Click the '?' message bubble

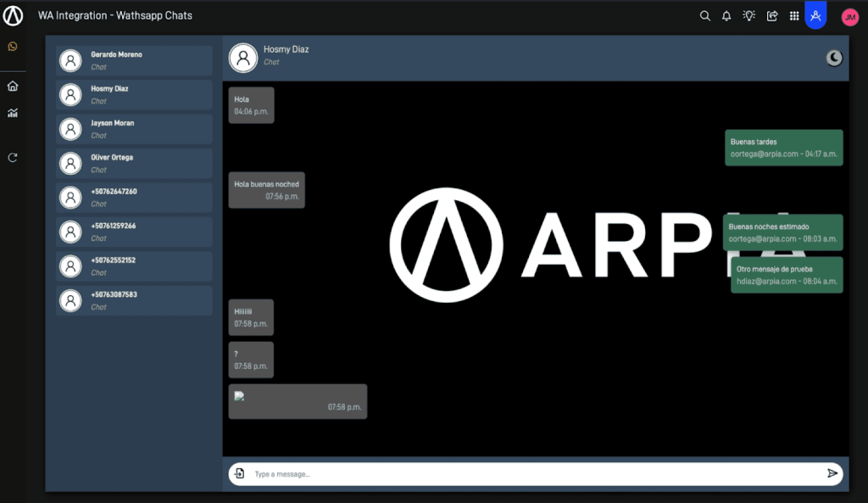point(251,360)
